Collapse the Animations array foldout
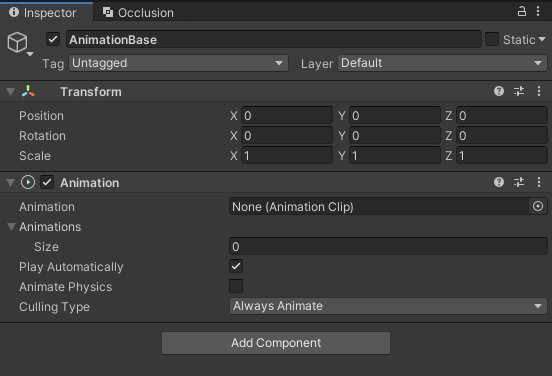This screenshot has width=552, height=376. point(11,227)
